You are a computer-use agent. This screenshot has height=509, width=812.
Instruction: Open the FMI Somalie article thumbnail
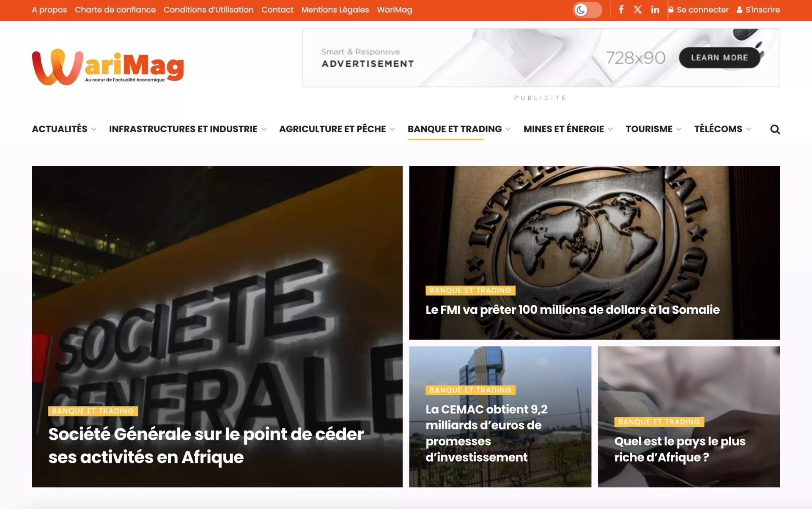click(594, 252)
